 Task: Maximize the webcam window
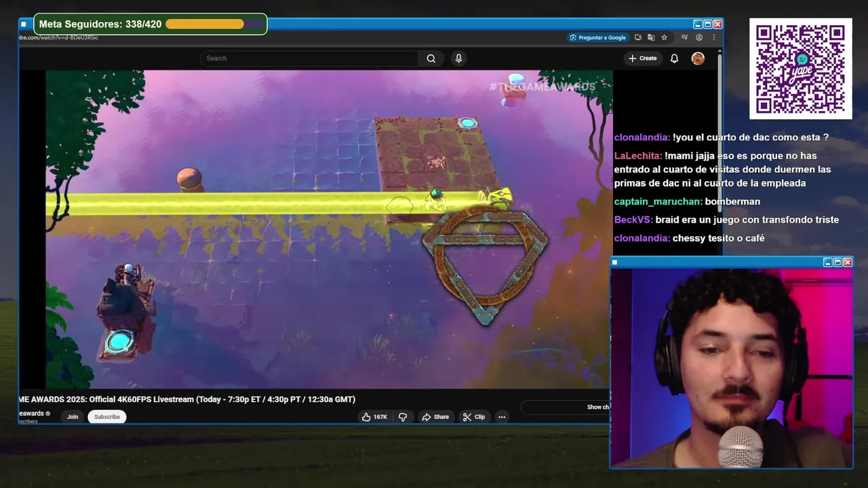(837, 262)
